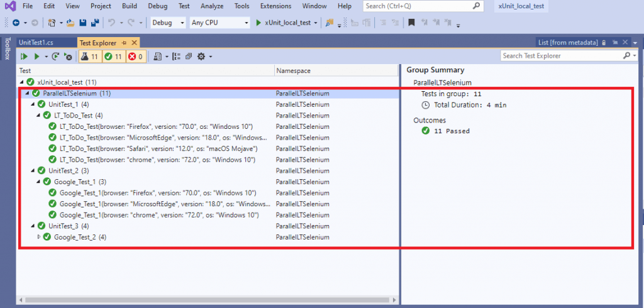644x308 pixels.
Task: Open Any CPU platform dropdown
Action: pyautogui.click(x=220, y=23)
